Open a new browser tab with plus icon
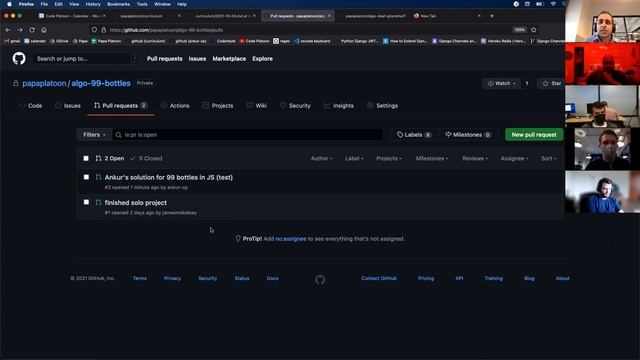Viewport: 640px width, 360px height. pyautogui.click(x=491, y=16)
